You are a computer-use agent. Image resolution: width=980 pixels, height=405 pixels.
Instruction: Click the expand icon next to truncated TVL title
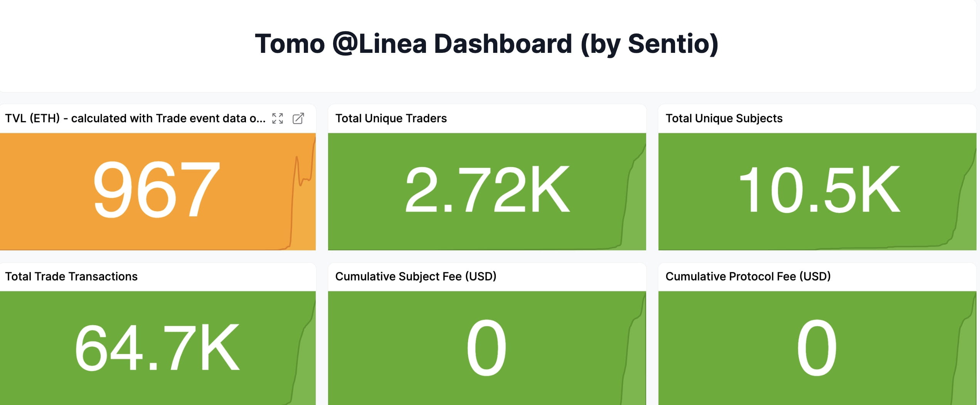pyautogui.click(x=278, y=118)
